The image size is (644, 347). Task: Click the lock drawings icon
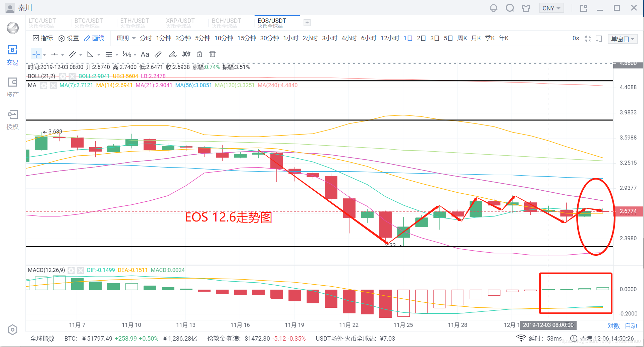pyautogui.click(x=200, y=54)
